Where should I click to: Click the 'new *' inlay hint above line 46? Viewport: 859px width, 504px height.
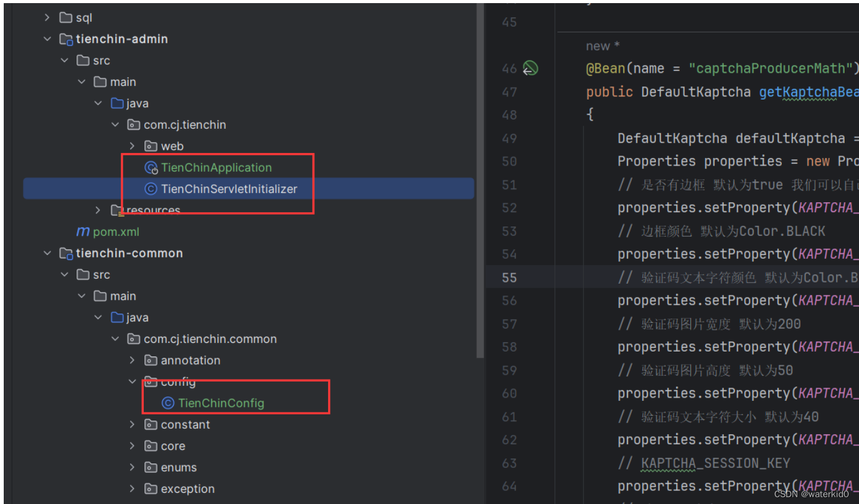coord(603,46)
